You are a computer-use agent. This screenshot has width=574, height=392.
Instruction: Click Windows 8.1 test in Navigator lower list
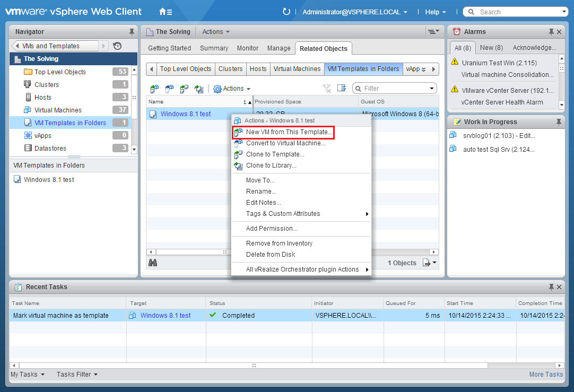pyautogui.click(x=49, y=180)
